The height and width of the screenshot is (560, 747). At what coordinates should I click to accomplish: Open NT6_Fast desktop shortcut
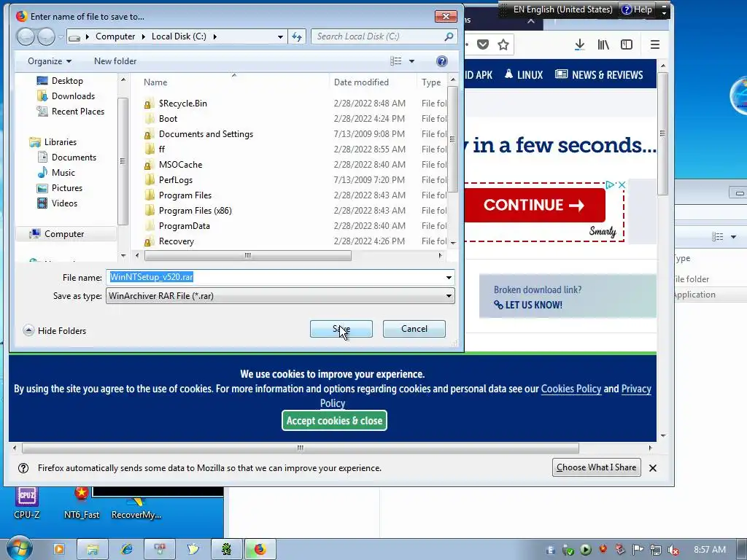click(82, 503)
